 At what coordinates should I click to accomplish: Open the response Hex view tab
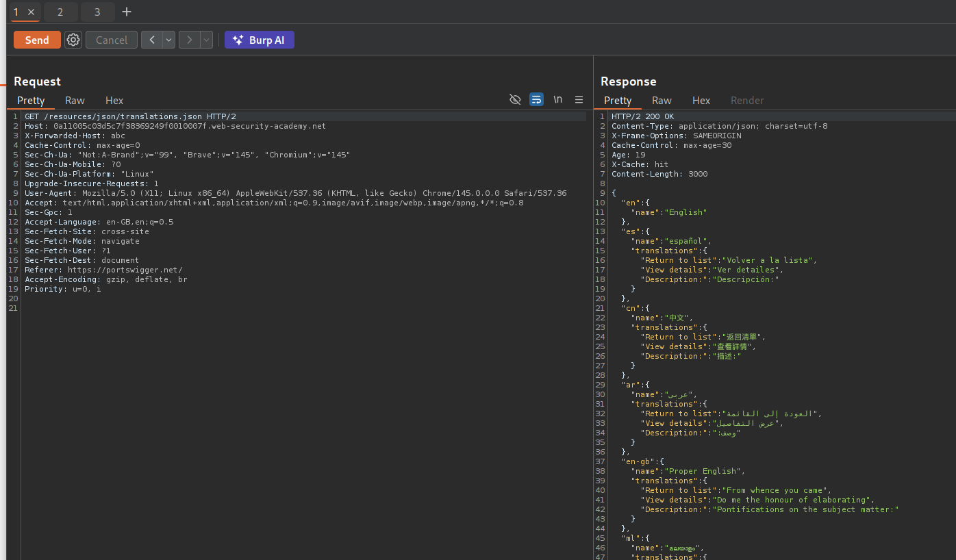click(701, 100)
